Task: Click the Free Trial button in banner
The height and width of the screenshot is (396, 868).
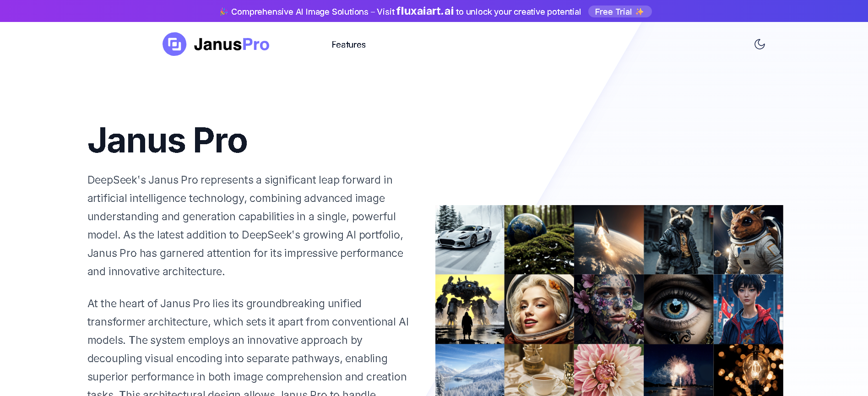Action: [619, 11]
